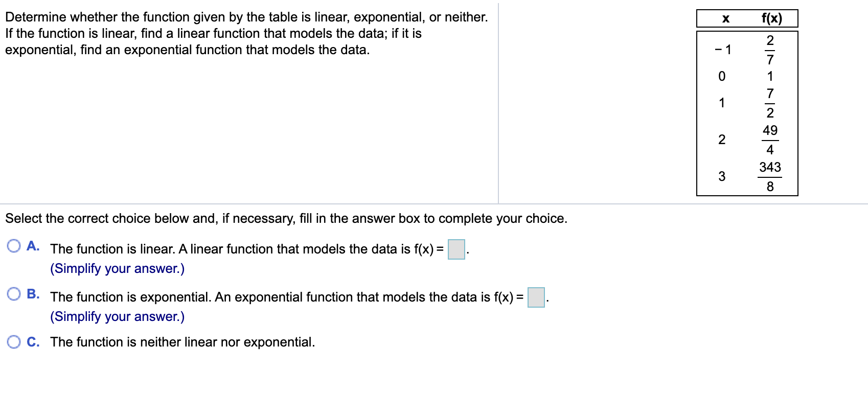Click the f(x) column header
Image resolution: width=868 pixels, height=416 pixels.
click(x=772, y=18)
